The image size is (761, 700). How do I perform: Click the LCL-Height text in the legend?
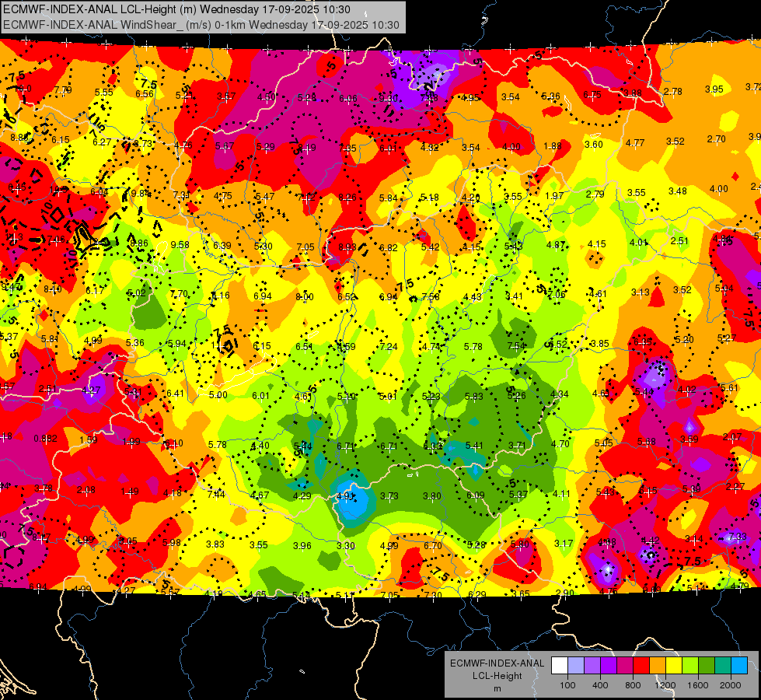tap(497, 676)
